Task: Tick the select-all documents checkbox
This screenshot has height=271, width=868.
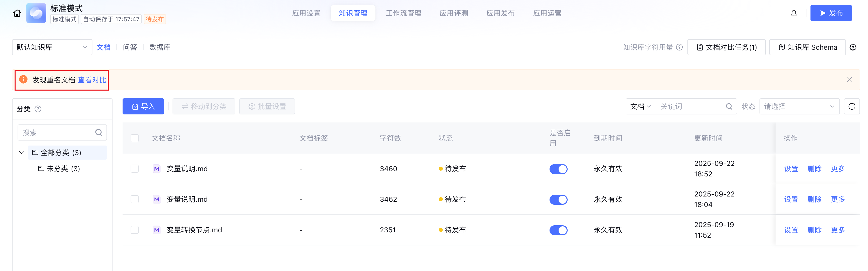Action: pos(134,138)
